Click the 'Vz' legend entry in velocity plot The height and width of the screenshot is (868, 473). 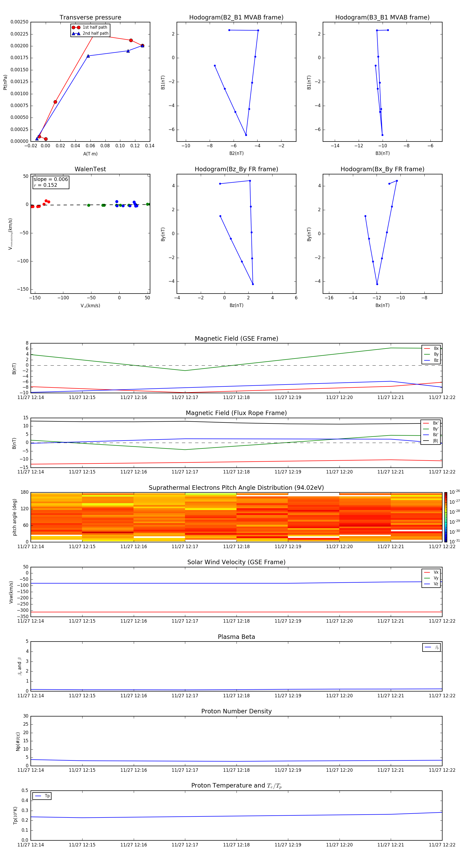(x=431, y=584)
